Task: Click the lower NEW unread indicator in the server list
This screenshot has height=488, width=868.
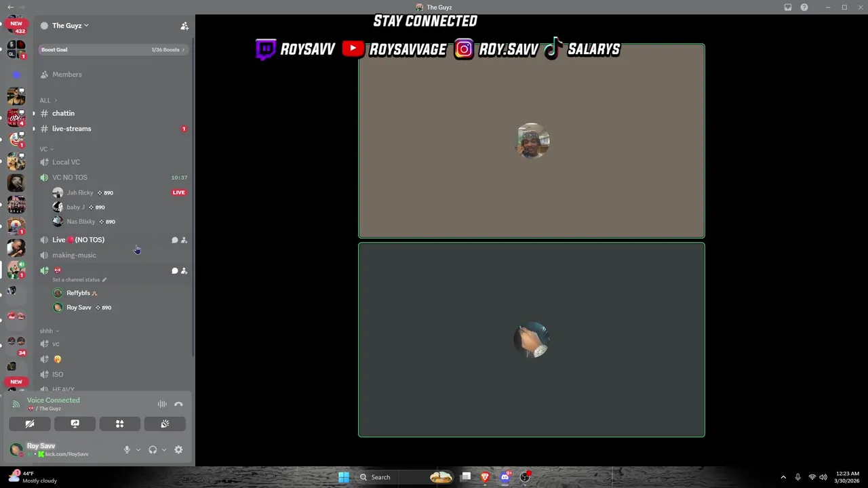Action: point(16,382)
